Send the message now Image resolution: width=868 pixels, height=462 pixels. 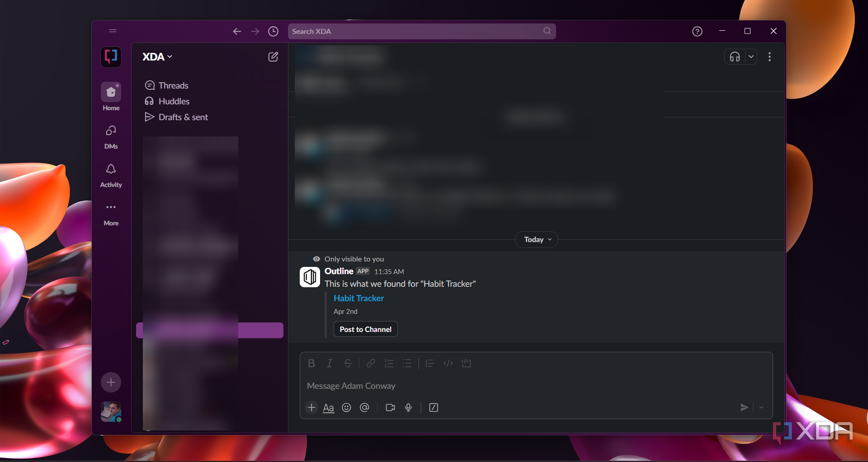click(x=744, y=407)
